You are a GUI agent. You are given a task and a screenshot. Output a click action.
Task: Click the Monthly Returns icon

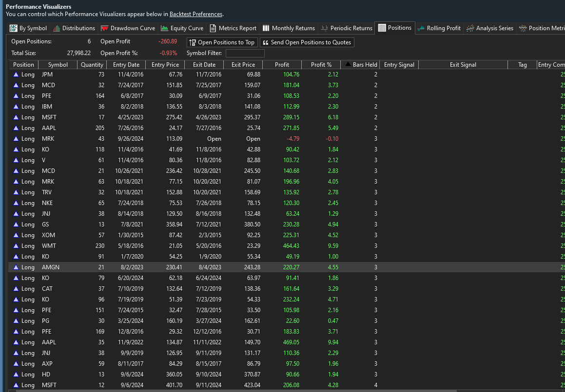pyautogui.click(x=266, y=28)
